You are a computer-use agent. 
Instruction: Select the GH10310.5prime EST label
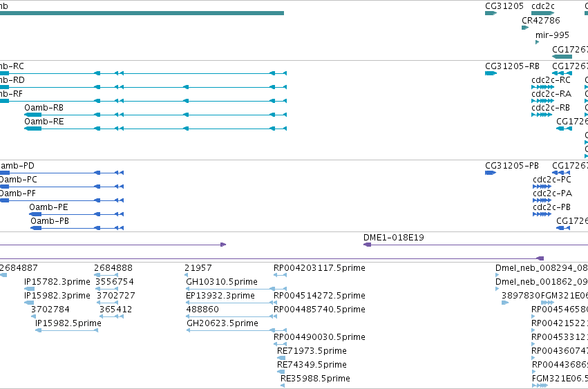point(222,282)
